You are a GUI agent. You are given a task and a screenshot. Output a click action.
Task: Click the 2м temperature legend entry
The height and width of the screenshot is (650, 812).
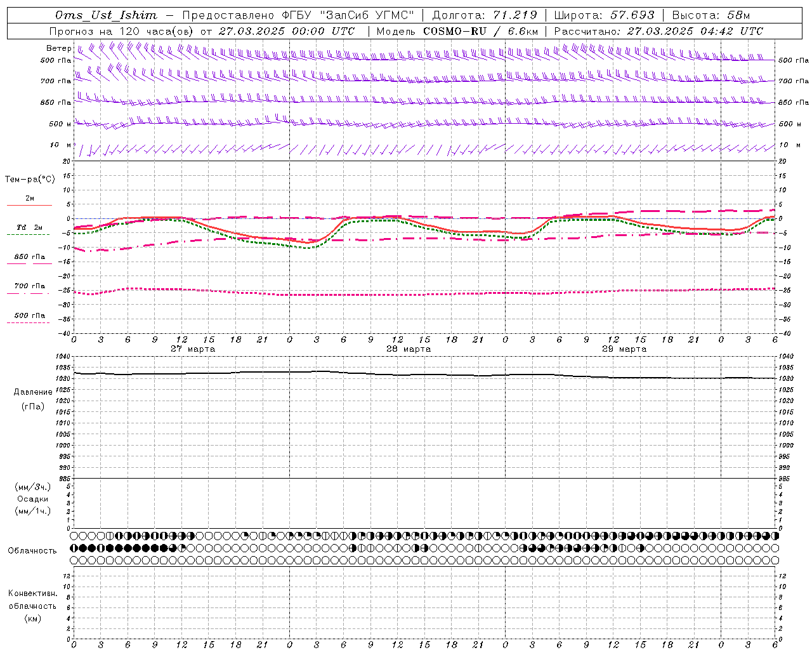point(30,198)
